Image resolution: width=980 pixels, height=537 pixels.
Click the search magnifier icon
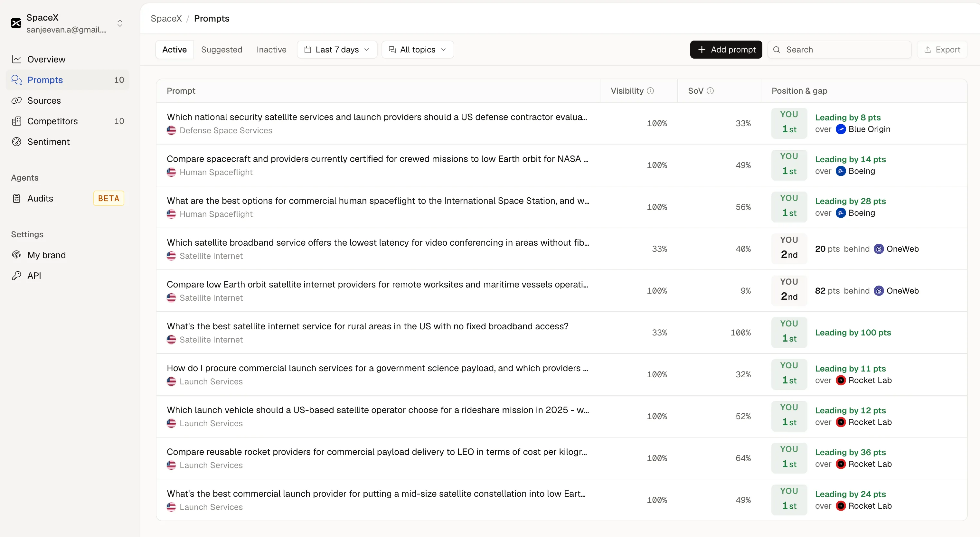tap(777, 50)
